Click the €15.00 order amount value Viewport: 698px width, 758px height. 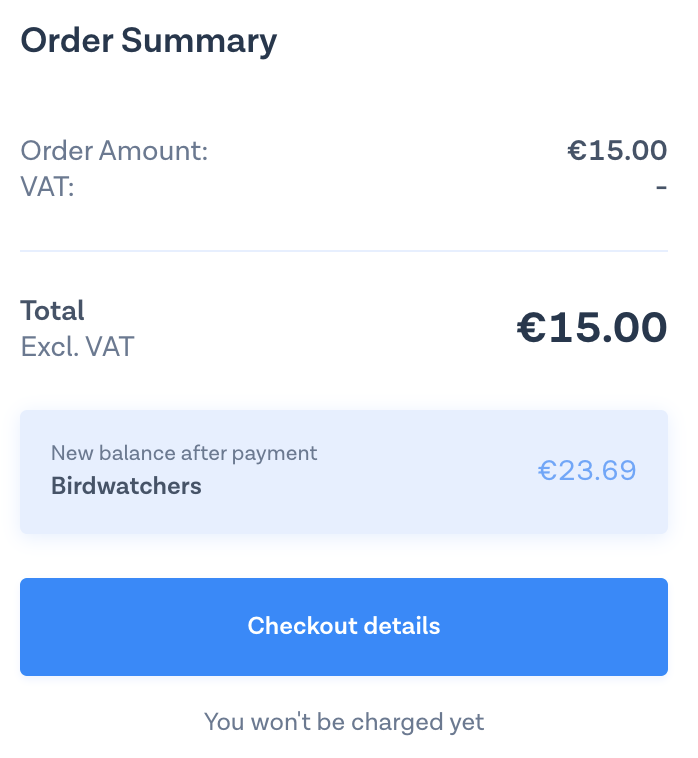[617, 151]
